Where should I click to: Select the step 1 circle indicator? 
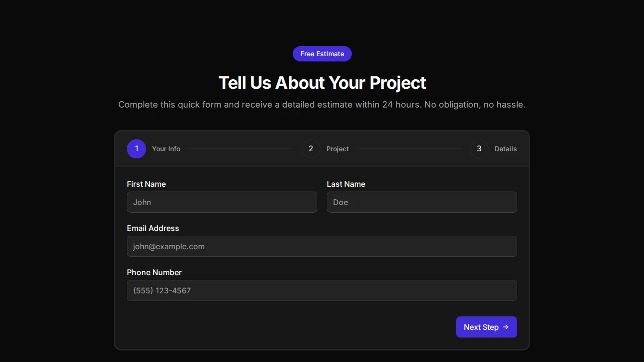click(136, 149)
